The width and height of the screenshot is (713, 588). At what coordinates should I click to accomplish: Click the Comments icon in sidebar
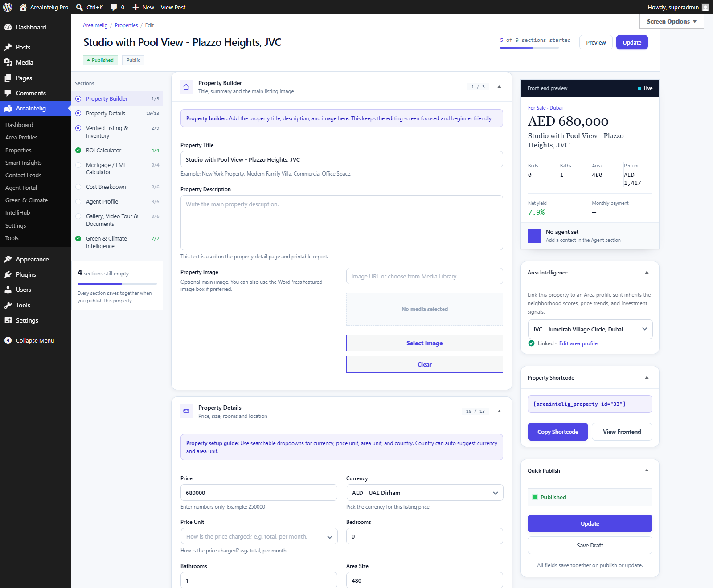[8, 93]
